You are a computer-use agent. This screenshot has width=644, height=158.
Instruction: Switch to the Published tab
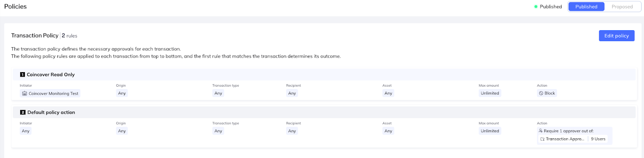586,7
